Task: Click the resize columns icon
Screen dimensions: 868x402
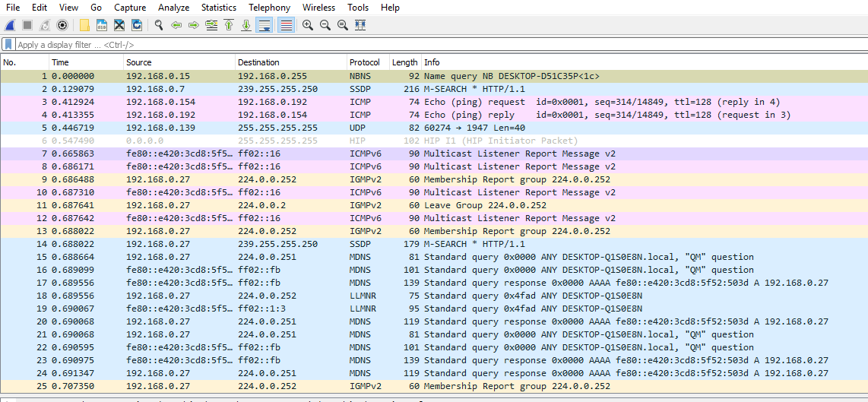Action: tap(360, 25)
